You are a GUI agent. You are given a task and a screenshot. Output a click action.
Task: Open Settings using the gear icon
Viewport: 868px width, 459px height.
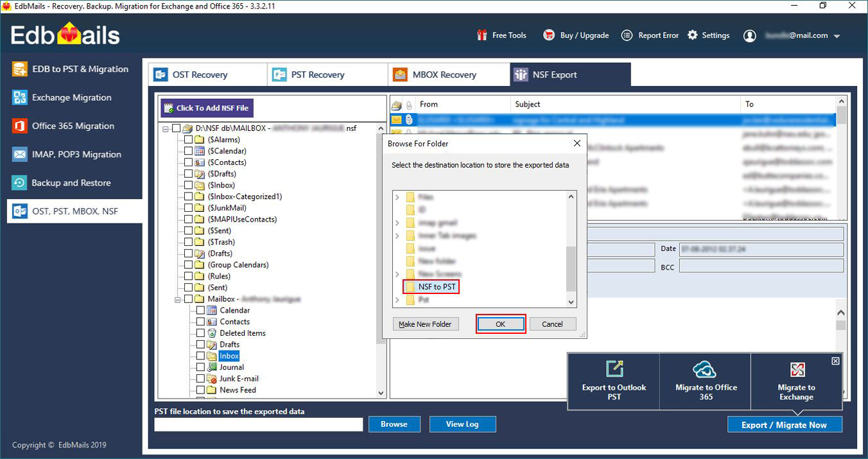point(693,35)
